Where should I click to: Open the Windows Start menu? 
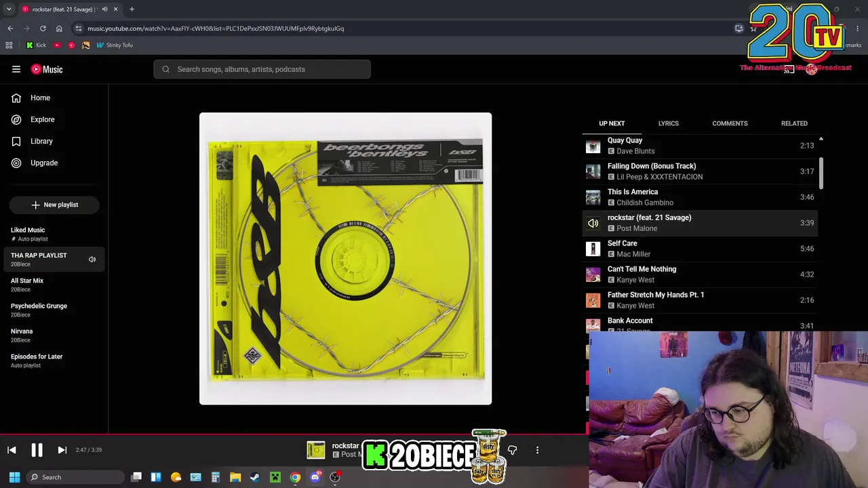[x=14, y=477]
